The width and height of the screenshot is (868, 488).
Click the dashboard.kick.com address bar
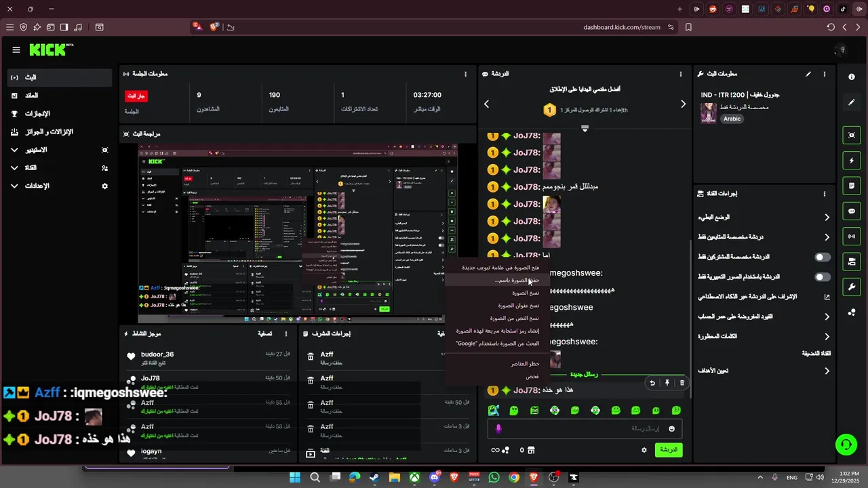622,27
